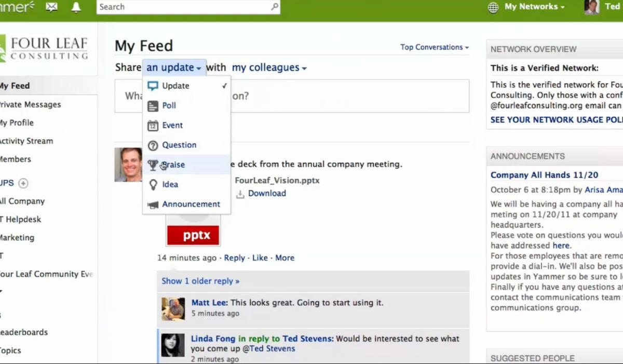The height and width of the screenshot is (364, 623).
Task: Click the Idea lightbulb icon
Action: point(153,184)
